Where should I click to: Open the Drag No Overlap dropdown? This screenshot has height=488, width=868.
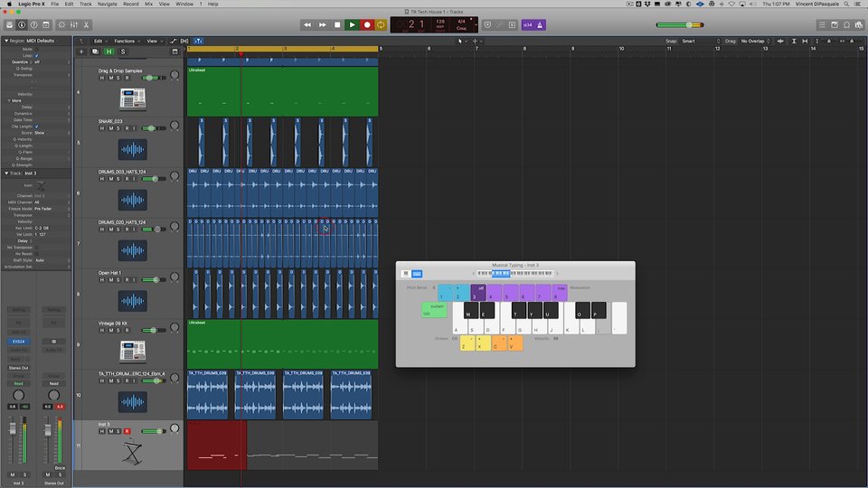[x=755, y=41]
